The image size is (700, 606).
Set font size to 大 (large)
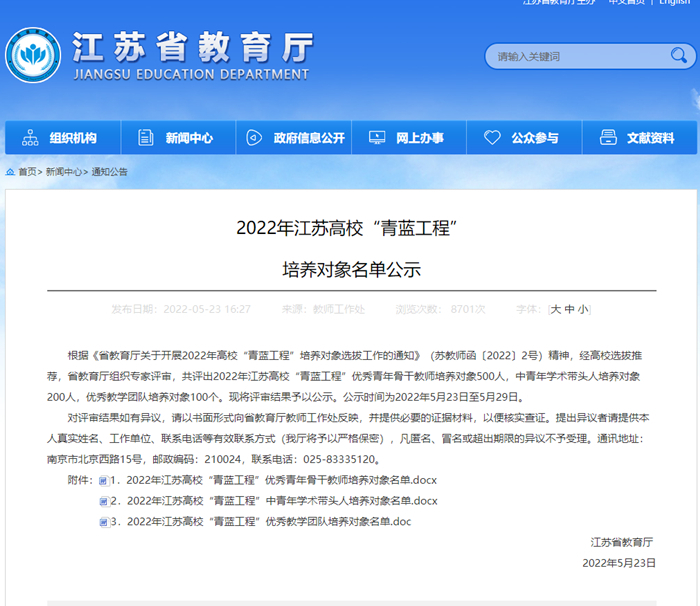click(556, 310)
